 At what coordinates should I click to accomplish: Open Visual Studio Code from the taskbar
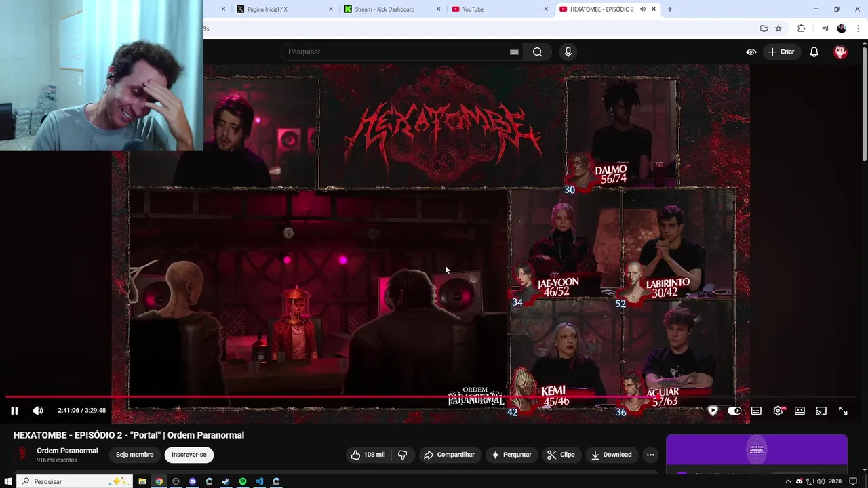(x=259, y=481)
